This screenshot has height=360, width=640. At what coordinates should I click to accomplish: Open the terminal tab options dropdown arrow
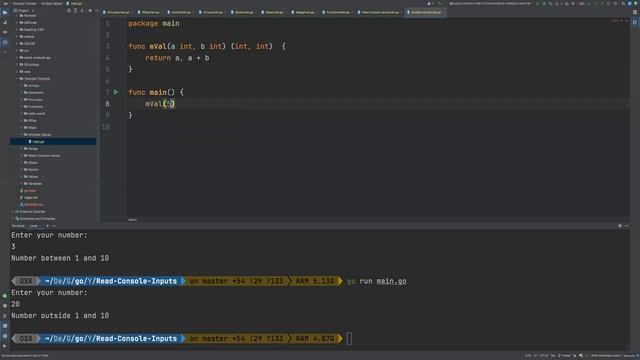pos(54,226)
